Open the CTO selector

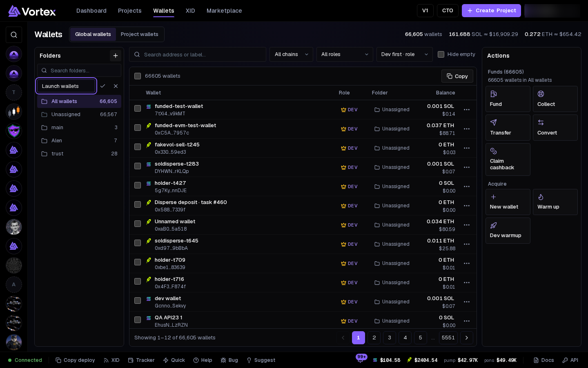pos(448,11)
